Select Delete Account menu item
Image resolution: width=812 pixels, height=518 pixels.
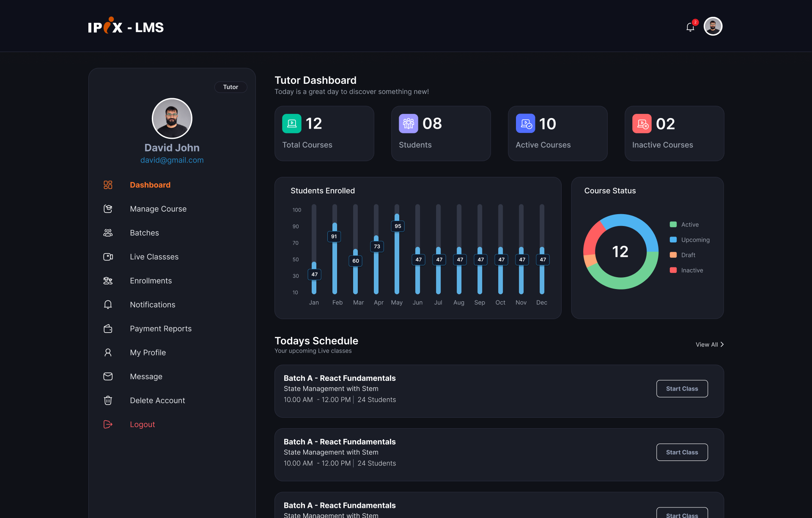pos(157,400)
